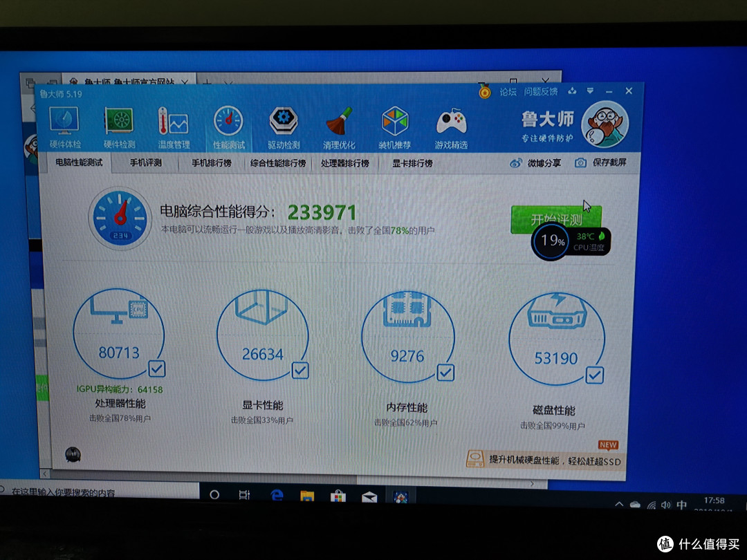This screenshot has height=560, width=747.
Task: Toggle the 磁盘性能 checkbox
Action: click(x=595, y=375)
